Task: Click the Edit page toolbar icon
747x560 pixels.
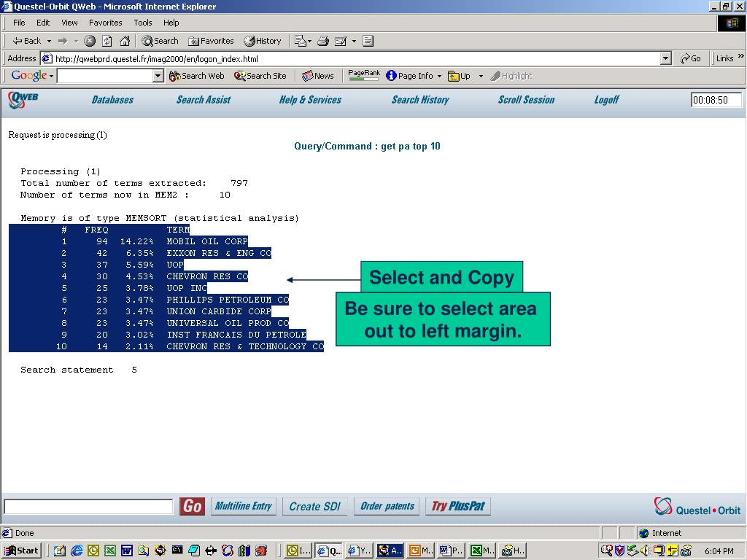Action: [x=341, y=41]
